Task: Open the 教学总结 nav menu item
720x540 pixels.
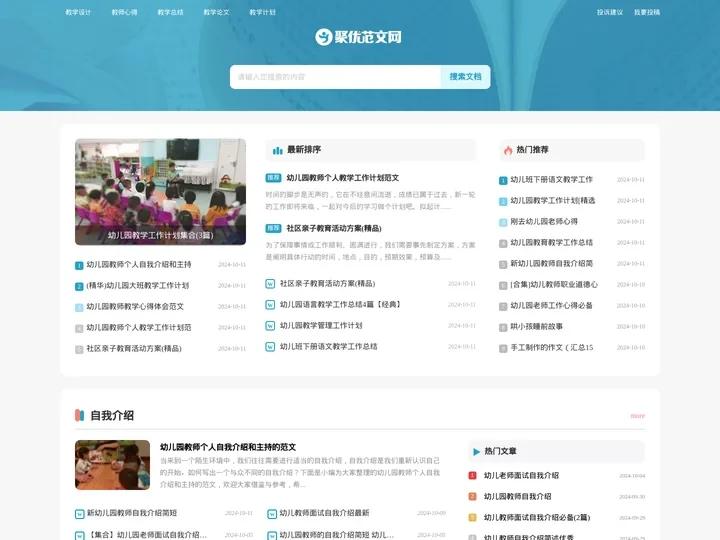Action: click(170, 12)
